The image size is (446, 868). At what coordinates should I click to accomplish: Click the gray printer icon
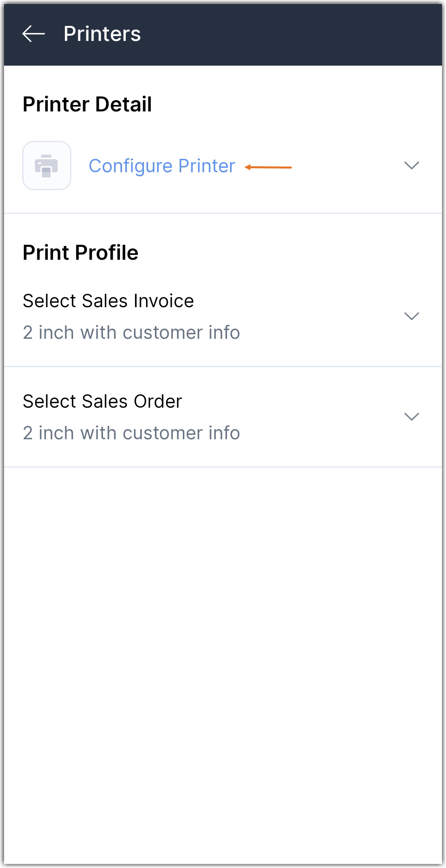click(47, 166)
